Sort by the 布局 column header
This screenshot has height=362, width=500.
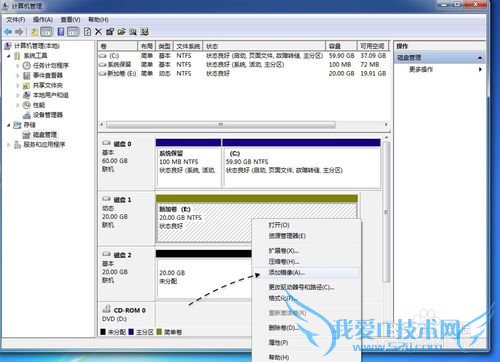pos(147,46)
